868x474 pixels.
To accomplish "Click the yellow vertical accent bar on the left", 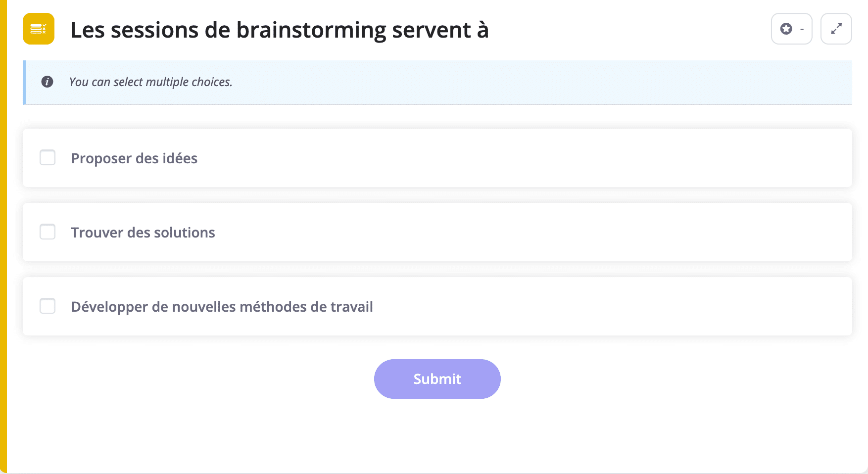I will point(4,237).
